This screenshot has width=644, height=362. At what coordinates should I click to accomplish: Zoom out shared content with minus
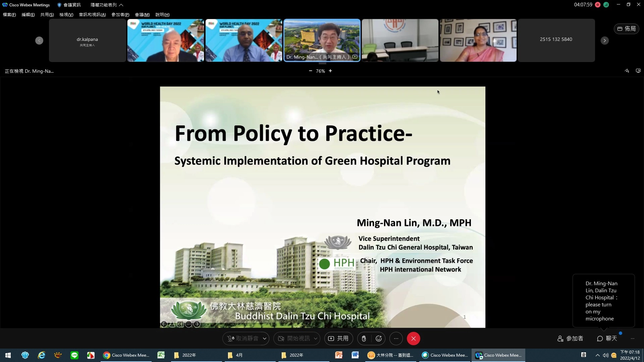click(310, 71)
